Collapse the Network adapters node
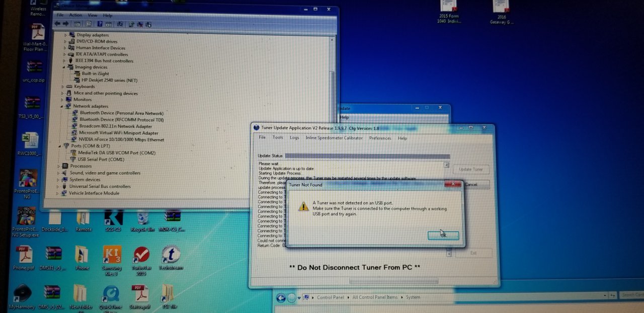Viewport: 644px width, 313px height. 61,106
